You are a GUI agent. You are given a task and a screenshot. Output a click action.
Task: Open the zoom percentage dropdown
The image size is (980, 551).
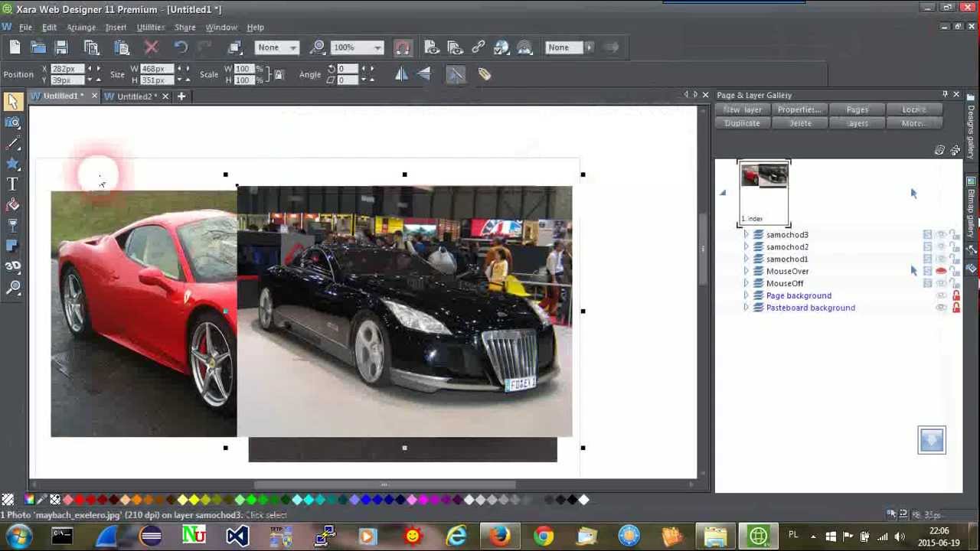[x=377, y=47]
